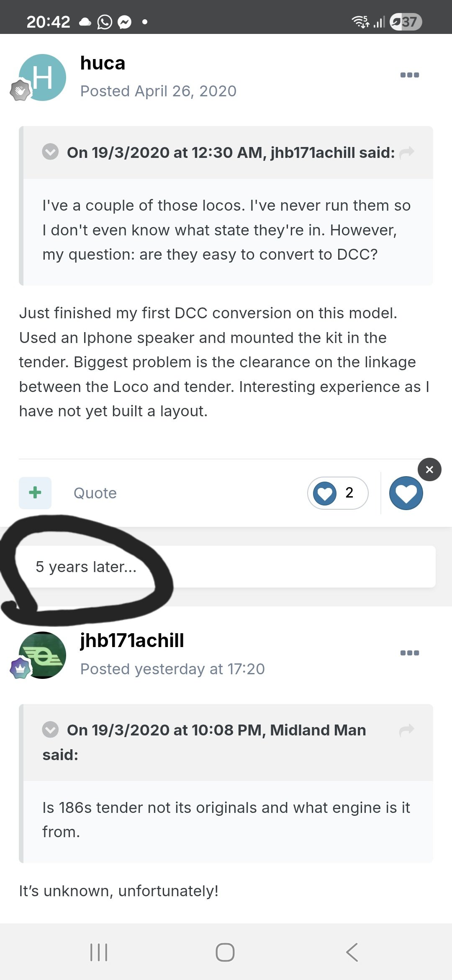Open the recent apps navigation button
The width and height of the screenshot is (452, 980).
99,952
